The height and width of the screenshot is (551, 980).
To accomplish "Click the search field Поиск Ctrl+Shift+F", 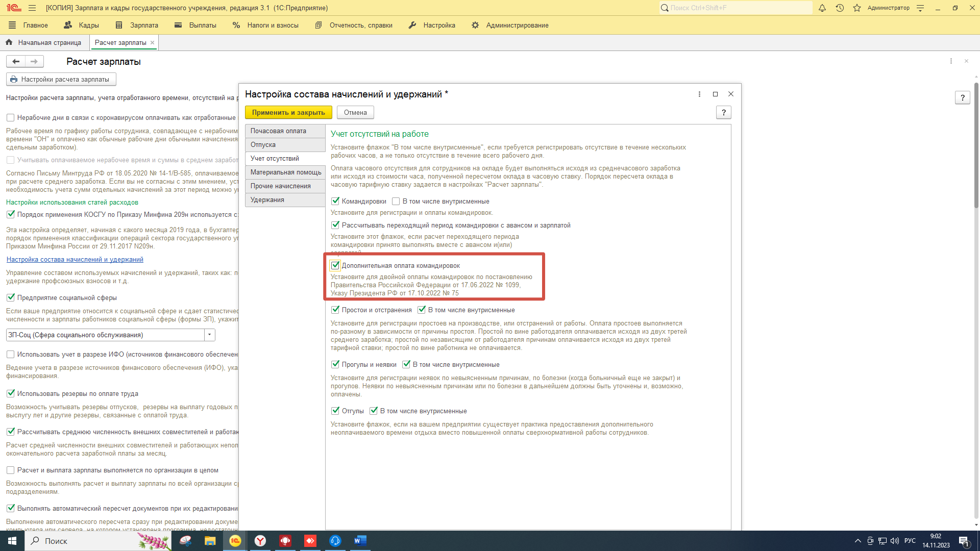I will [736, 8].
